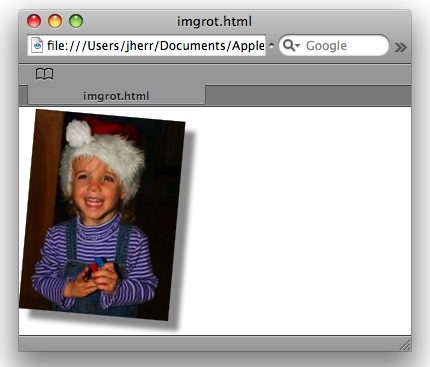Click the file:///Users/jherr address field
Screen dimensions: 430x367
pyautogui.click(x=147, y=45)
